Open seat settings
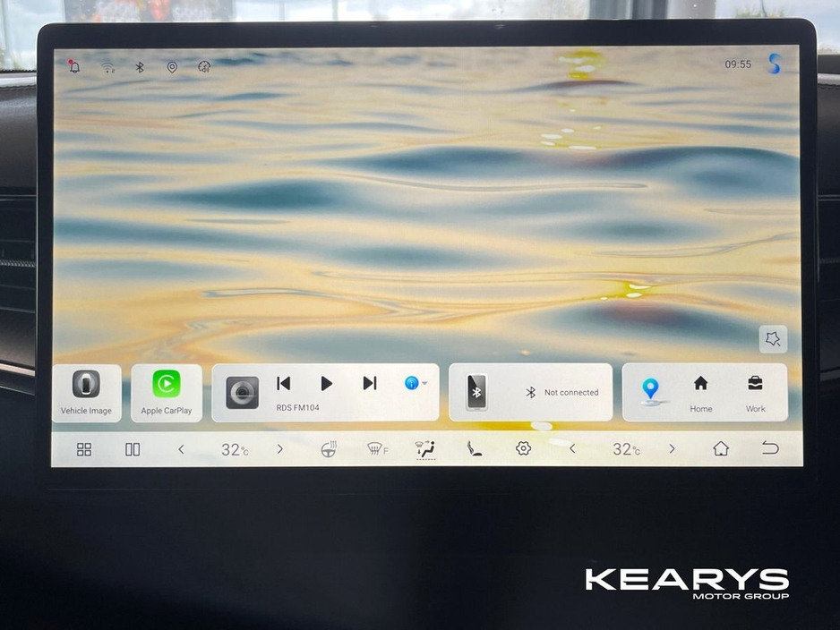This screenshot has width=840, height=630. click(475, 449)
